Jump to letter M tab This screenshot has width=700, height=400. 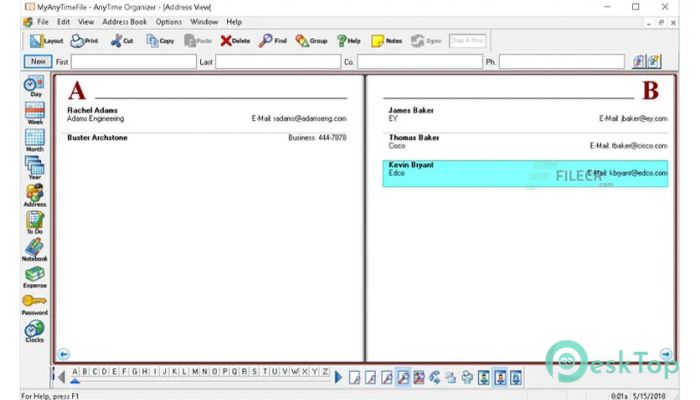pos(195,371)
